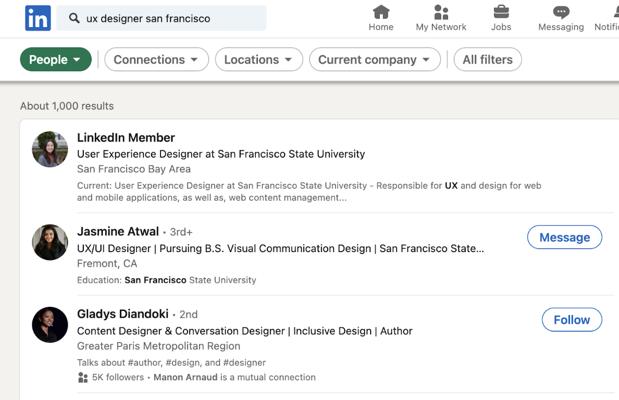619x400 pixels.
Task: Click the followers people icon under Gladys Diandoki
Action: click(x=83, y=377)
